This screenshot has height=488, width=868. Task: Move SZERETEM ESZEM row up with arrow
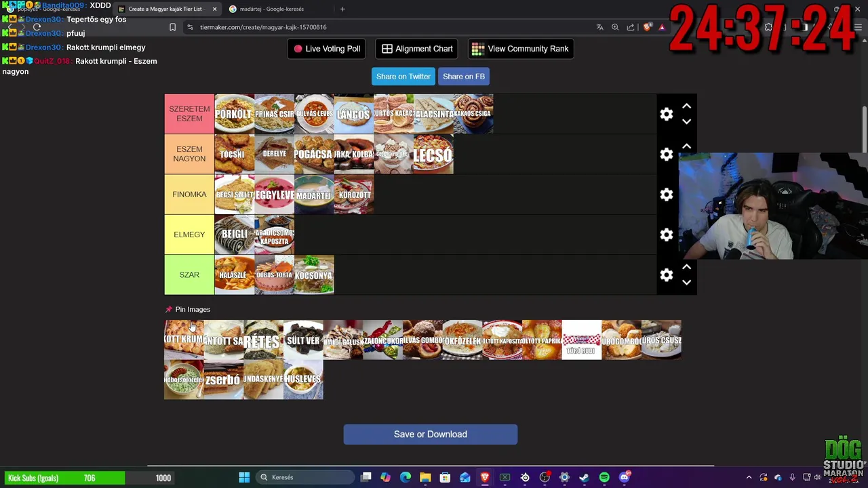[x=686, y=106]
